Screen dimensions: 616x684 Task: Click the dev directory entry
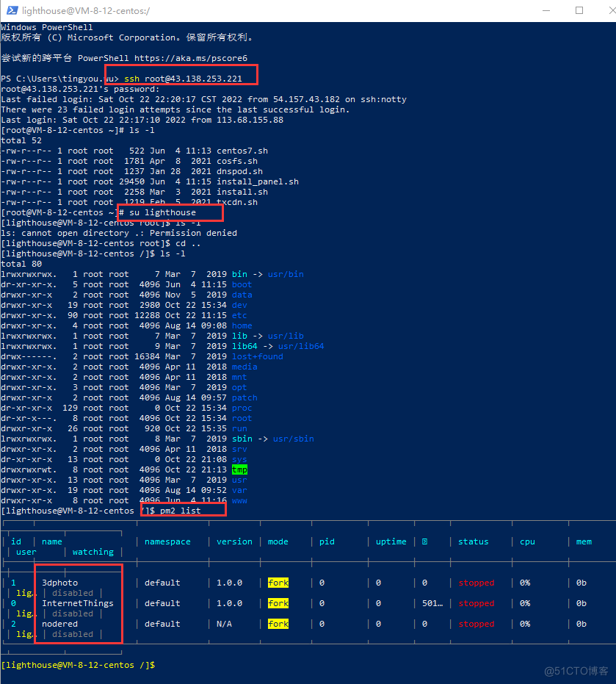point(239,306)
